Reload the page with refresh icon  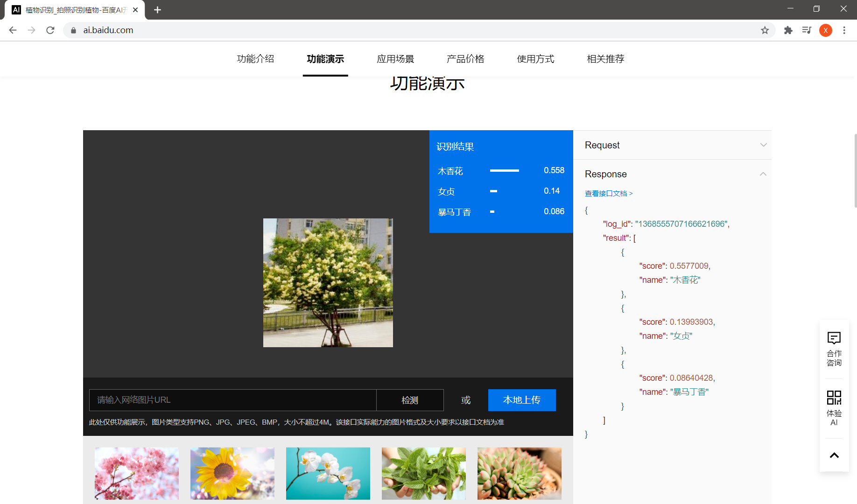coord(50,30)
